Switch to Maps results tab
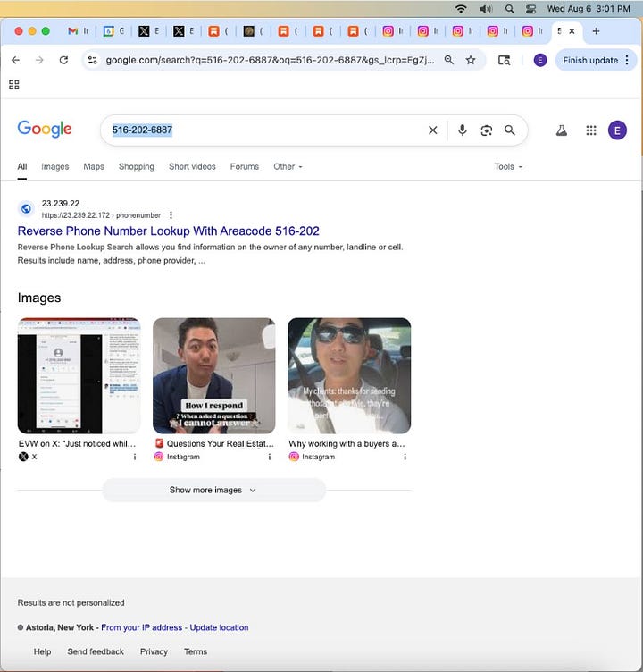Screen dimensions: 643x672 click(x=94, y=167)
